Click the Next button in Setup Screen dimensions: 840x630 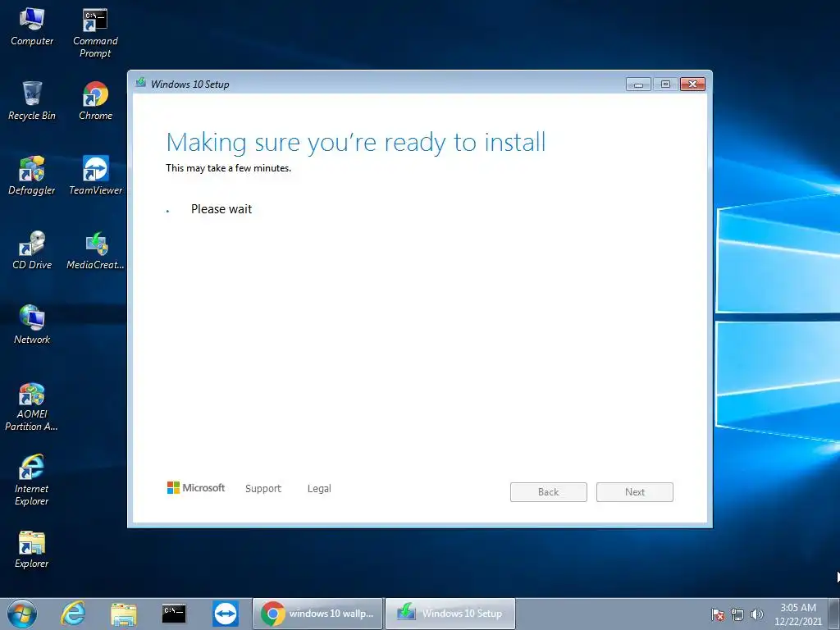point(635,492)
